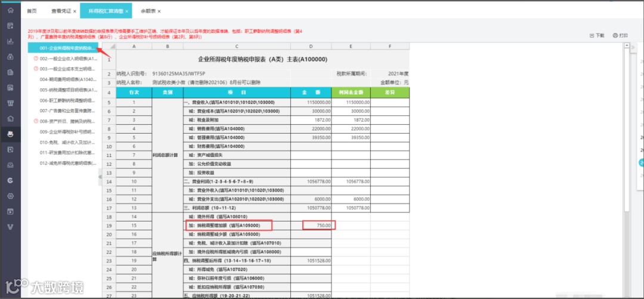Select the highlighted tax filing sidebar icon

(11, 134)
